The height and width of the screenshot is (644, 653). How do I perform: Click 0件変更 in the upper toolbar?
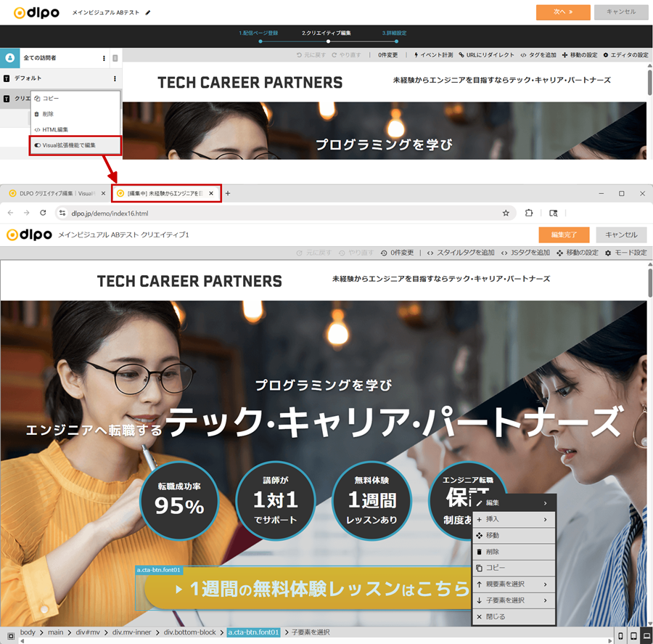coord(387,55)
